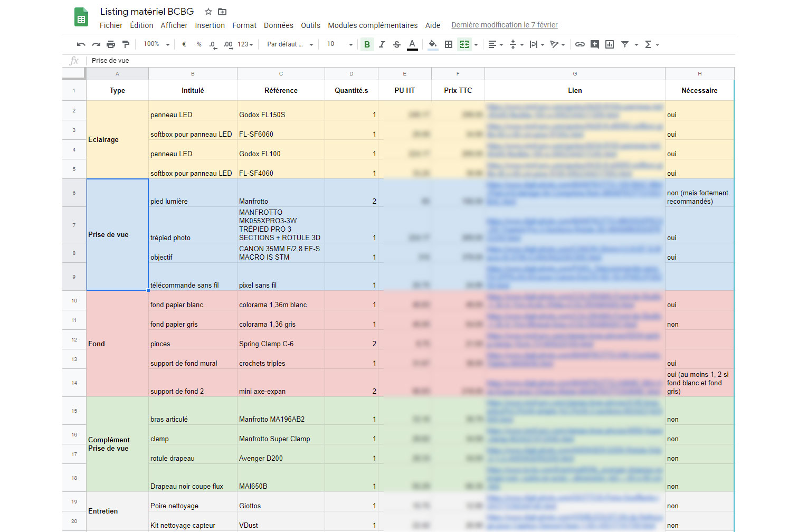The height and width of the screenshot is (532, 798).
Task: Open the Fichier menu
Action: tap(111, 25)
